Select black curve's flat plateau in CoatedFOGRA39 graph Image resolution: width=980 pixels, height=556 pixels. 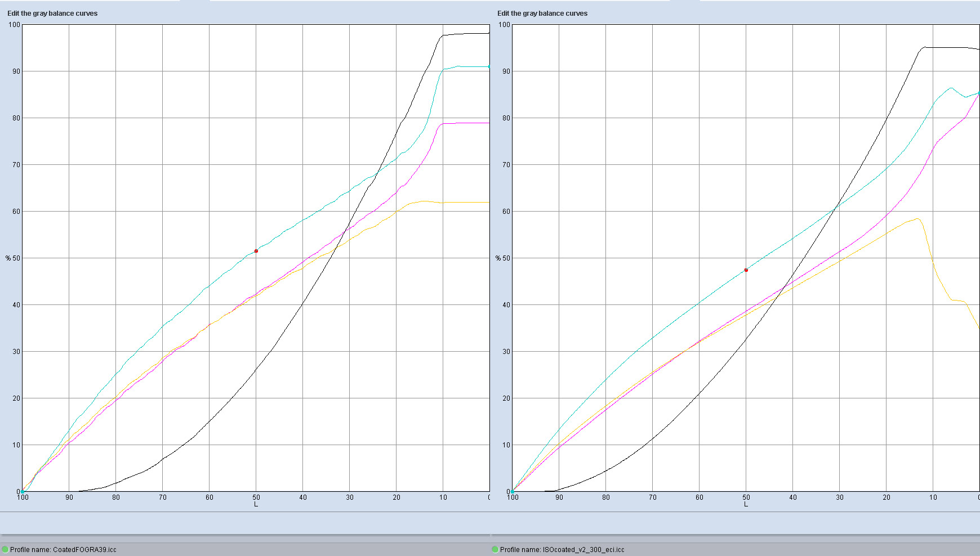(x=467, y=34)
